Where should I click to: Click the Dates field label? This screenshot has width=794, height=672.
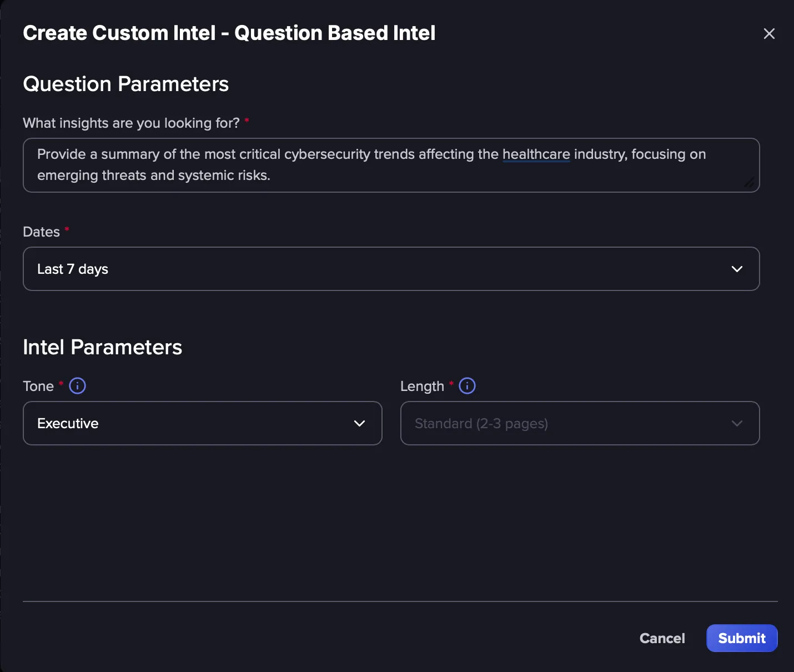click(x=42, y=232)
